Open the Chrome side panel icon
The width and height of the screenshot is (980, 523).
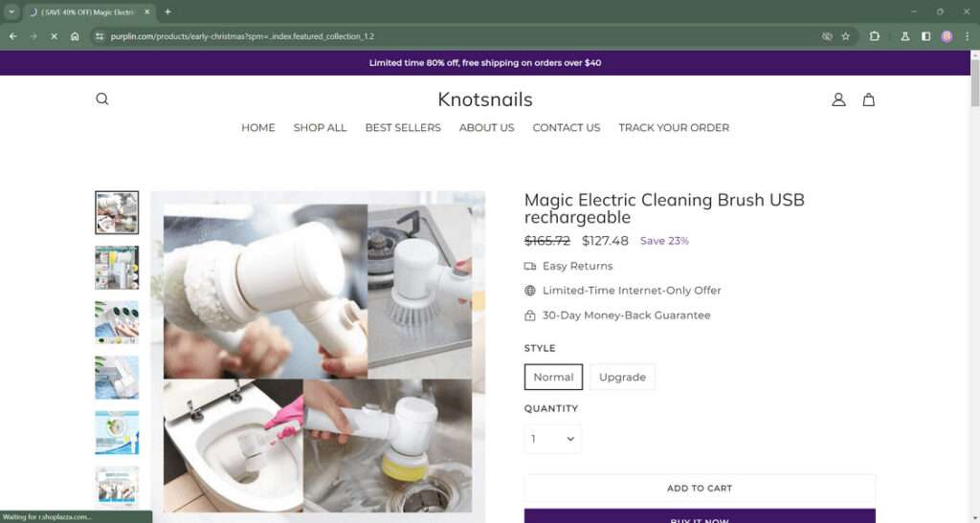[x=925, y=36]
